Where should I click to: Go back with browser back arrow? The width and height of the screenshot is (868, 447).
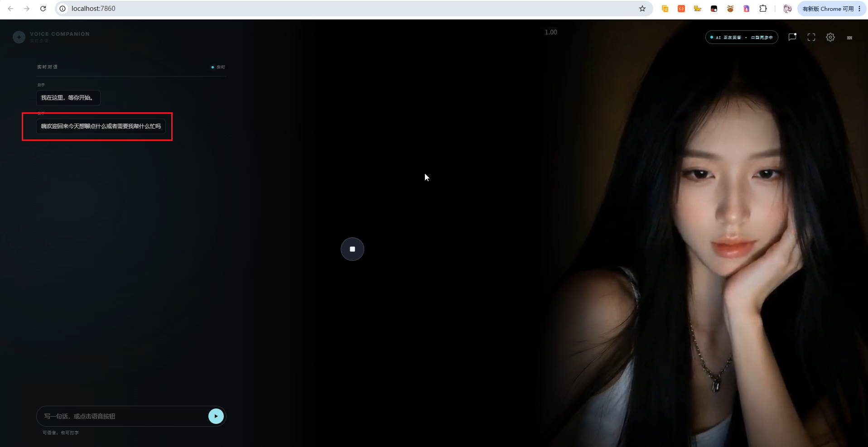pyautogui.click(x=10, y=9)
